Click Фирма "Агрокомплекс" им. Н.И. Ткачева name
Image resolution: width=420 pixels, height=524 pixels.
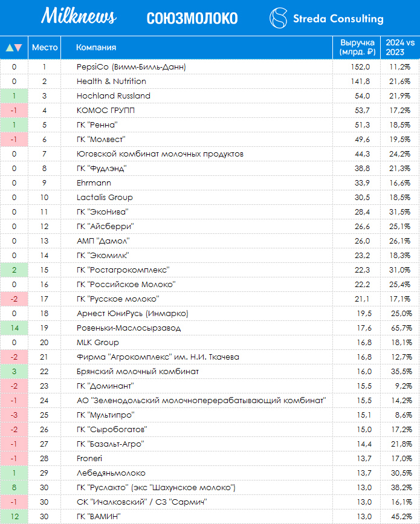pos(158,357)
